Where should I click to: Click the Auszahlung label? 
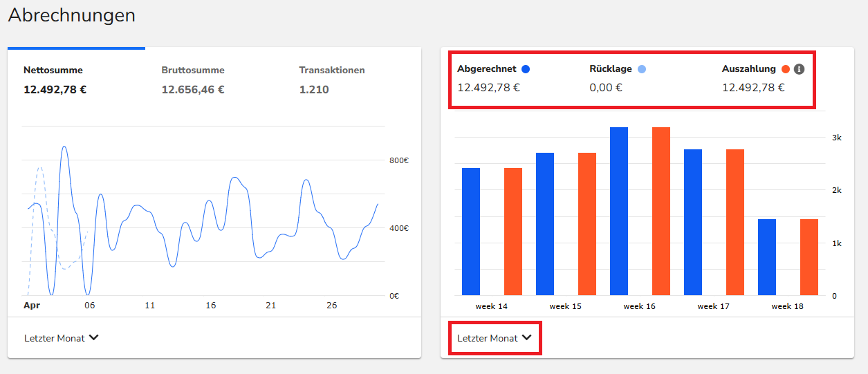[750, 69]
